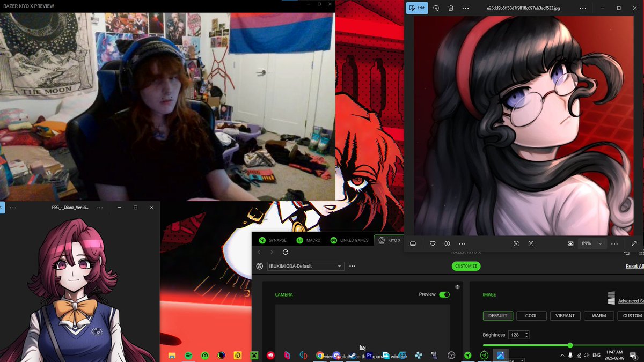Image resolution: width=644 pixels, height=362 pixels.
Task: Enter fullscreen in Photos viewer
Action: click(634, 243)
